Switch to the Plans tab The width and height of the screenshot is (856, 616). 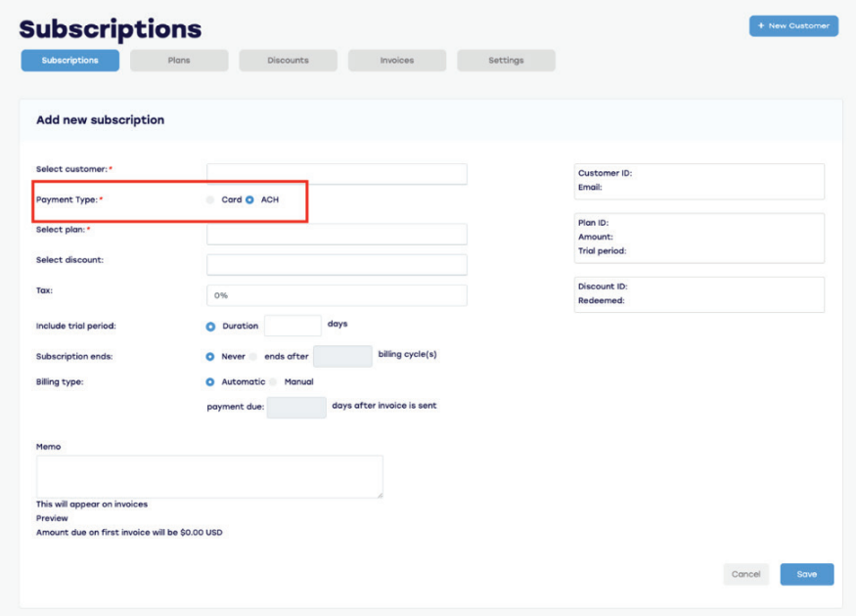click(x=178, y=60)
